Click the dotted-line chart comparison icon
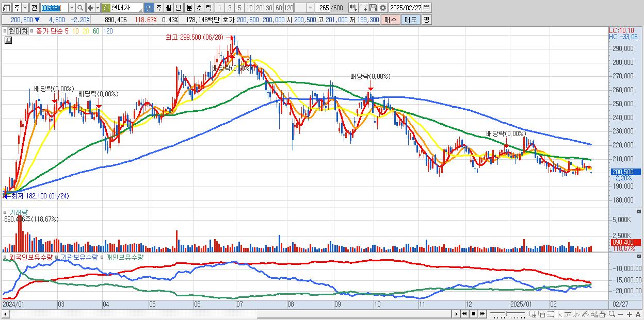Image resolution: width=644 pixels, height=320 pixels. coord(550,314)
